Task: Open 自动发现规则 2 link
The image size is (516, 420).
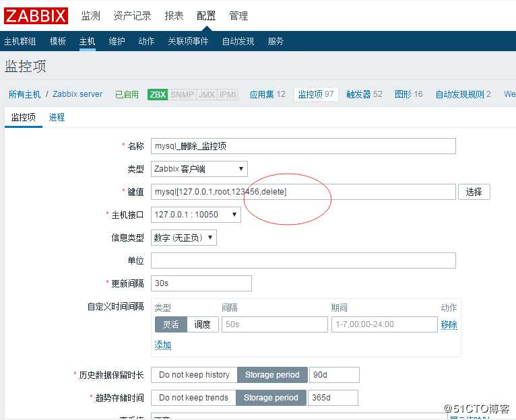Action: 463,94
